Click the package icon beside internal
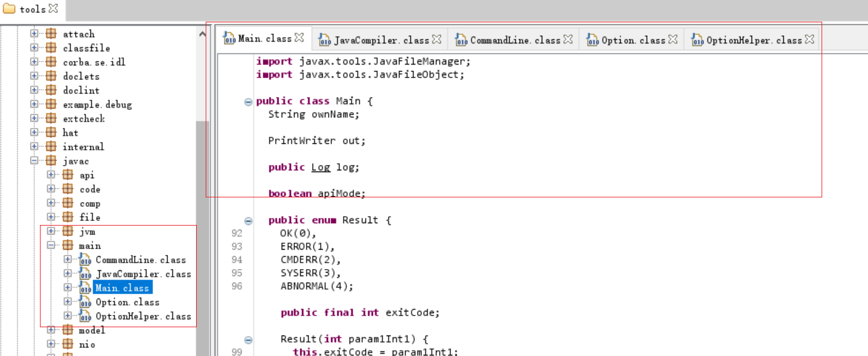The image size is (868, 356). [x=50, y=146]
